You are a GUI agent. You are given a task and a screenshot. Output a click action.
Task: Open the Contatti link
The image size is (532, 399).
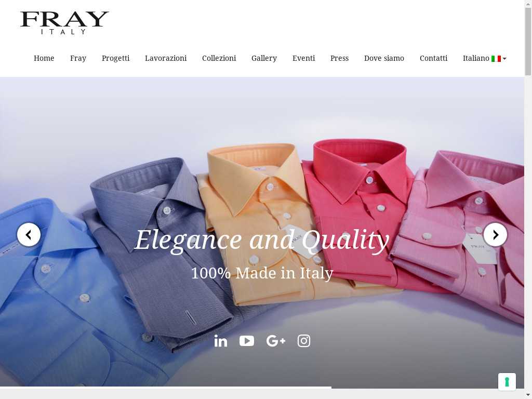click(434, 58)
